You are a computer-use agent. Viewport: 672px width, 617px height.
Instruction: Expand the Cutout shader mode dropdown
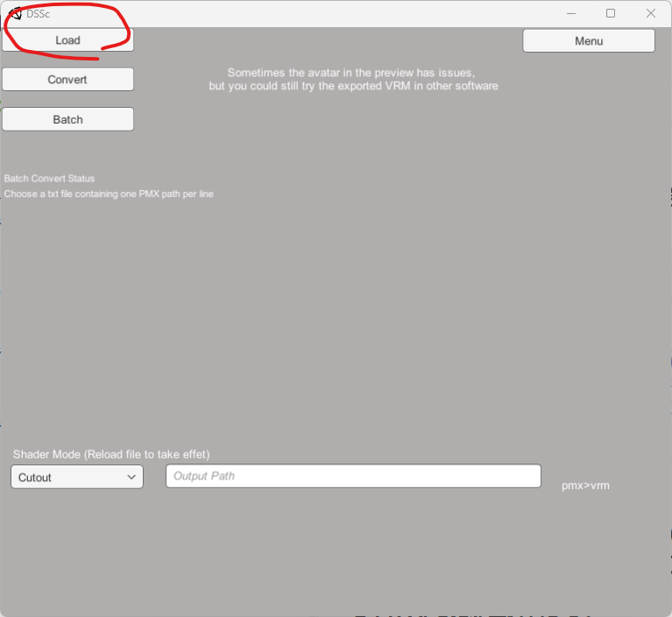point(77,477)
